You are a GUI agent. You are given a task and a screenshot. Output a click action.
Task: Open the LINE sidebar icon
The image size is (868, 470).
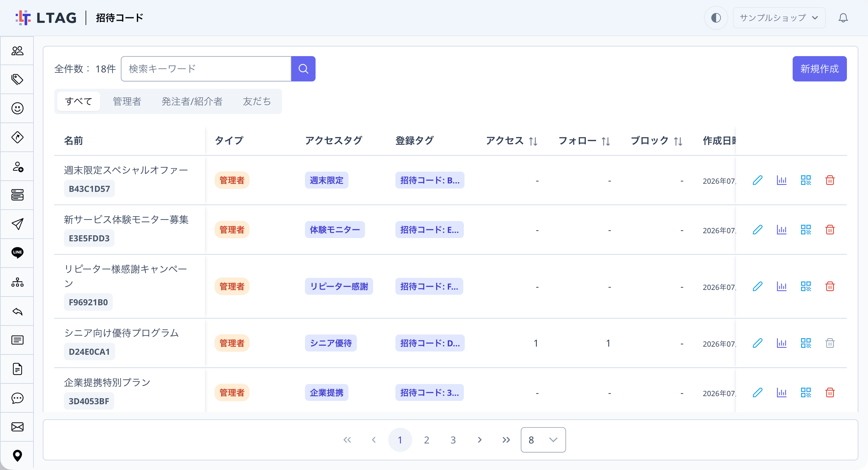click(x=17, y=252)
